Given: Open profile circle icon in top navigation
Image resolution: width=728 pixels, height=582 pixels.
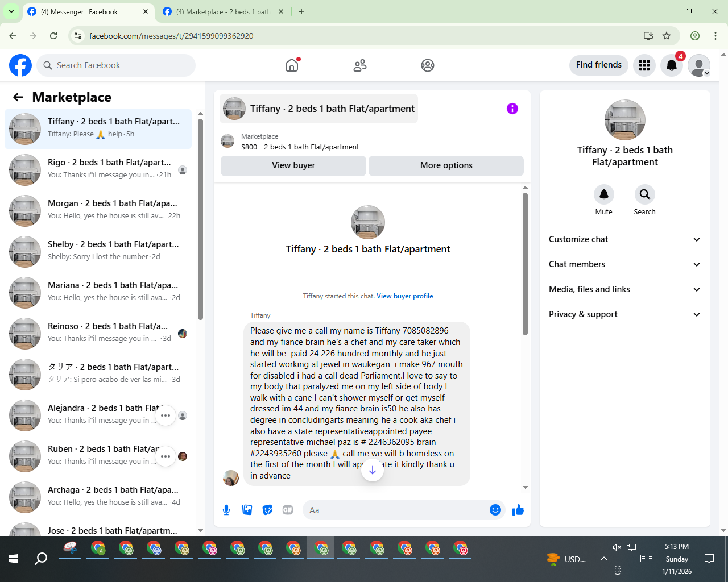Looking at the screenshot, I should pyautogui.click(x=428, y=65).
